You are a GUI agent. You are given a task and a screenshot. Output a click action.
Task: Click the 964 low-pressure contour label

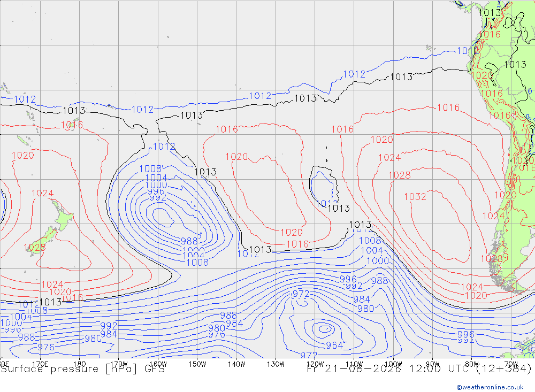(334, 345)
